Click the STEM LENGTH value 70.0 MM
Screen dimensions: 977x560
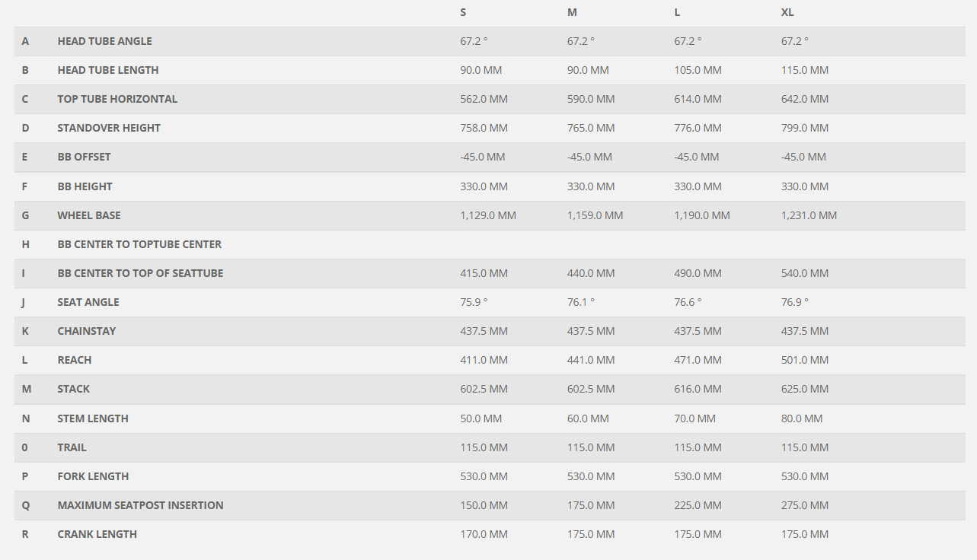(x=694, y=418)
